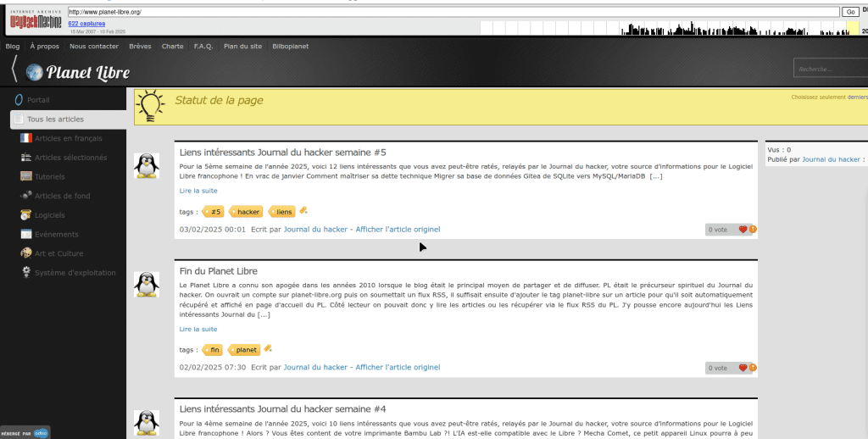The image size is (868, 439).
Task: Select Evénements in the sidebar
Action: (57, 234)
